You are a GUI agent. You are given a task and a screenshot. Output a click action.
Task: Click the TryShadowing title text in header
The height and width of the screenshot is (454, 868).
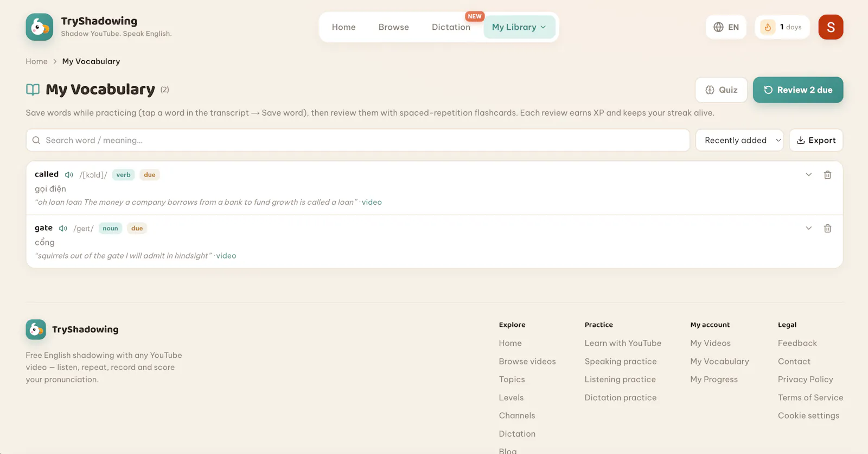pos(99,21)
